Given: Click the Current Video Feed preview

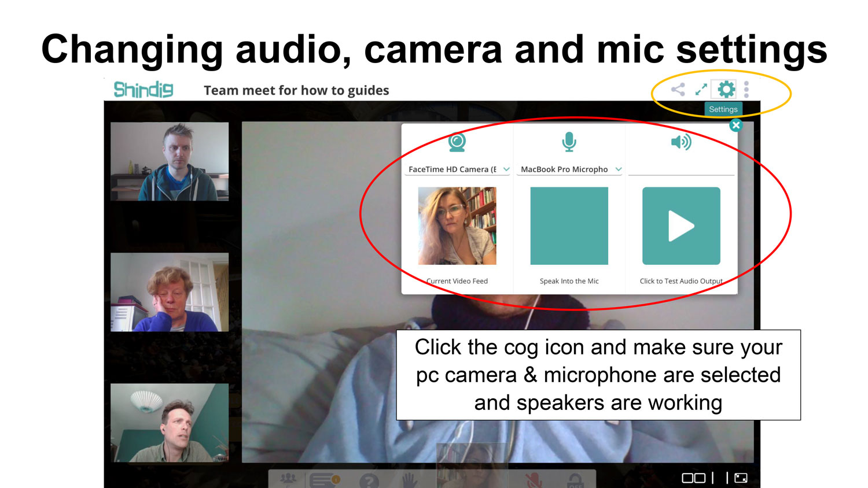Looking at the screenshot, I should 457,225.
